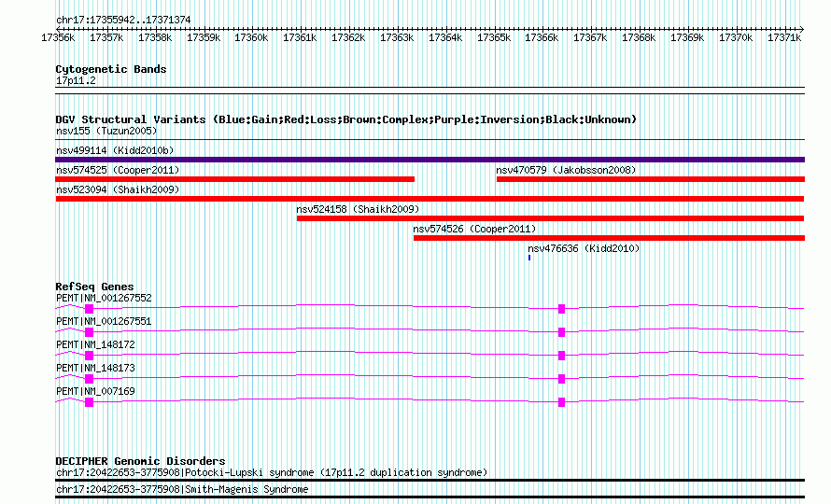This screenshot has width=831, height=504.
Task: Open variant label nsv470579 (Jakobsson2008)
Action: pos(566,170)
